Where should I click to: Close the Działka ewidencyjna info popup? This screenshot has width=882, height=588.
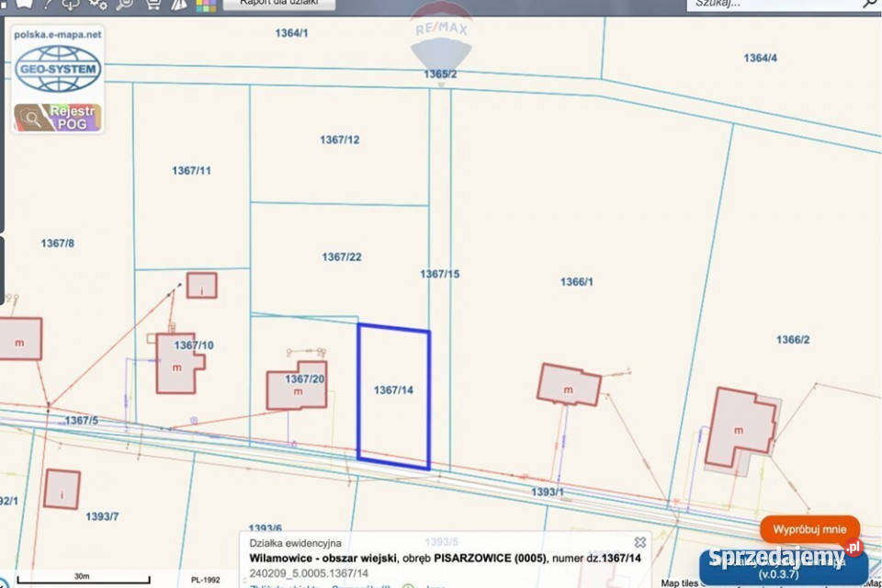click(640, 542)
